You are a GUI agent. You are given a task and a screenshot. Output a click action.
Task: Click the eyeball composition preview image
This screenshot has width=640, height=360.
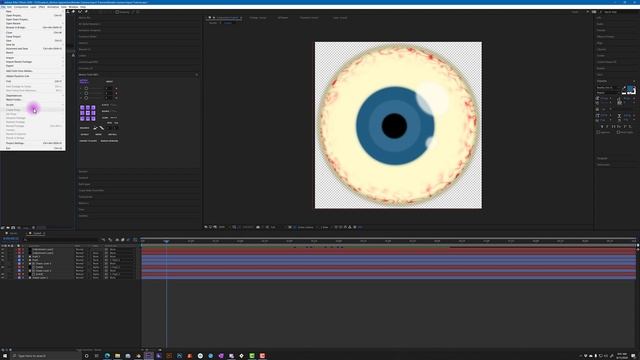(398, 125)
